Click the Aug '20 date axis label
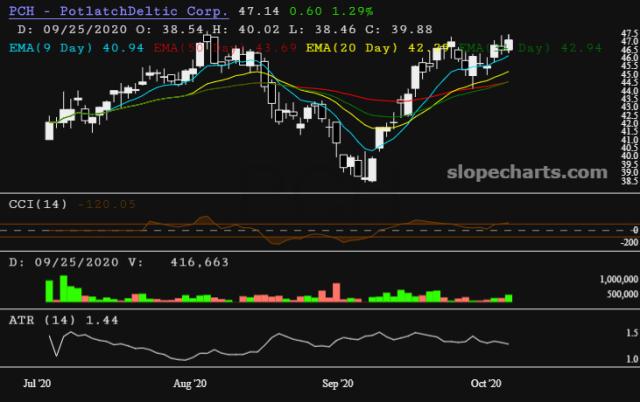This screenshot has height=402, width=640. click(190, 383)
